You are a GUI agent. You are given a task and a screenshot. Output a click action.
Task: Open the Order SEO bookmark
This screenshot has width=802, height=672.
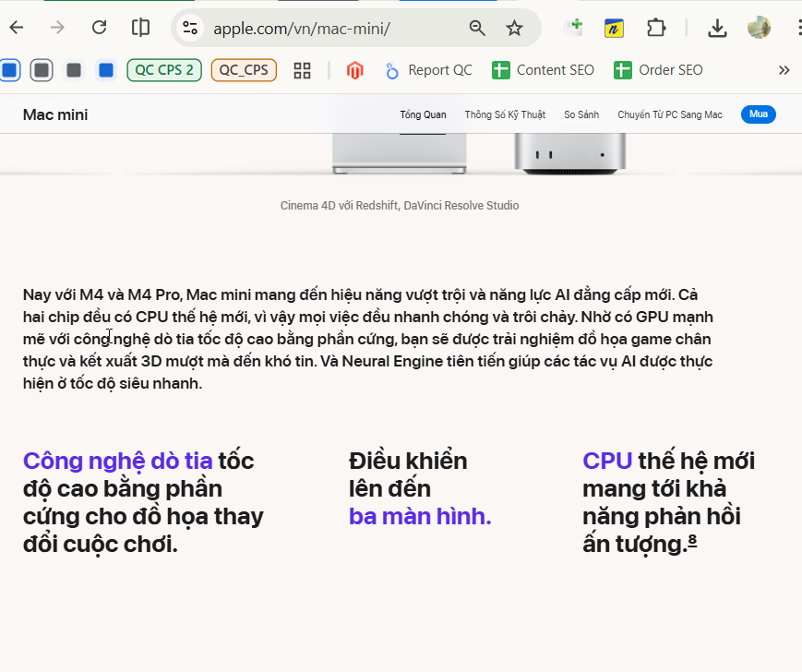click(x=659, y=70)
